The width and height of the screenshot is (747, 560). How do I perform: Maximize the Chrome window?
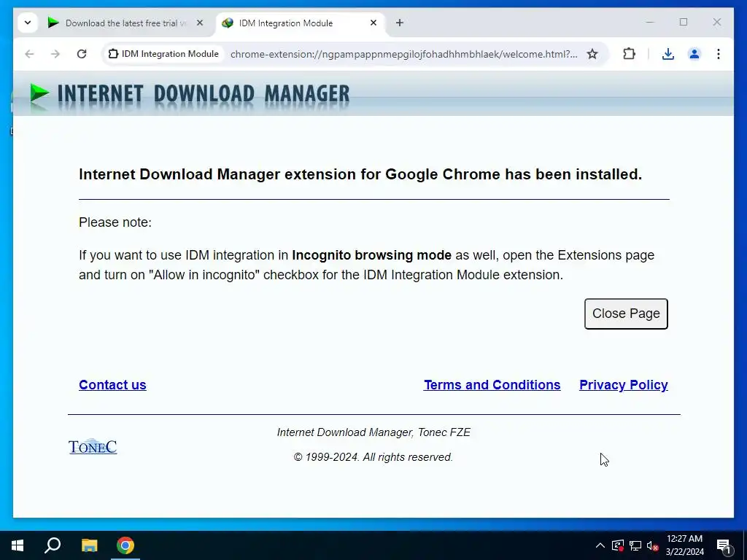pyautogui.click(x=683, y=23)
